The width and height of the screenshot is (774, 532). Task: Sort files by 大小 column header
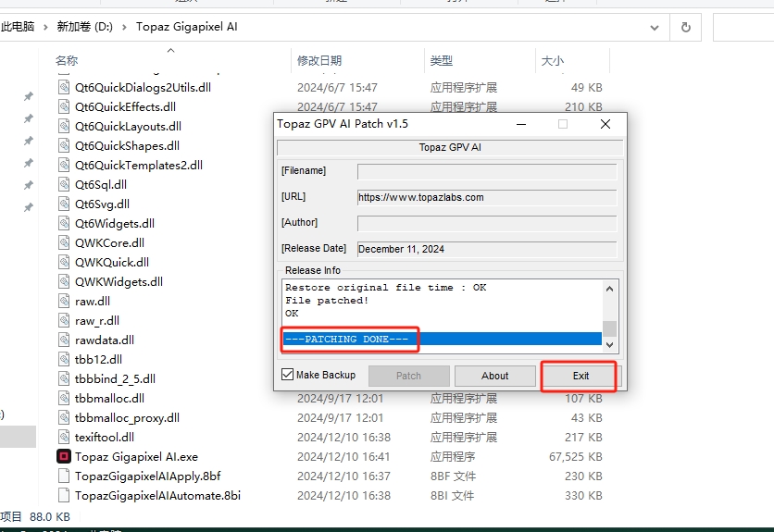click(553, 60)
